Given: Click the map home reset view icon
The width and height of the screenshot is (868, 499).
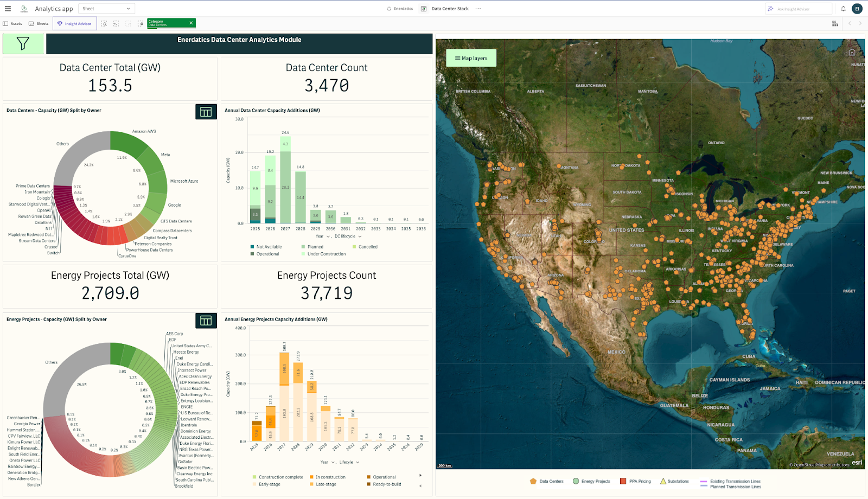Looking at the screenshot, I should point(852,53).
